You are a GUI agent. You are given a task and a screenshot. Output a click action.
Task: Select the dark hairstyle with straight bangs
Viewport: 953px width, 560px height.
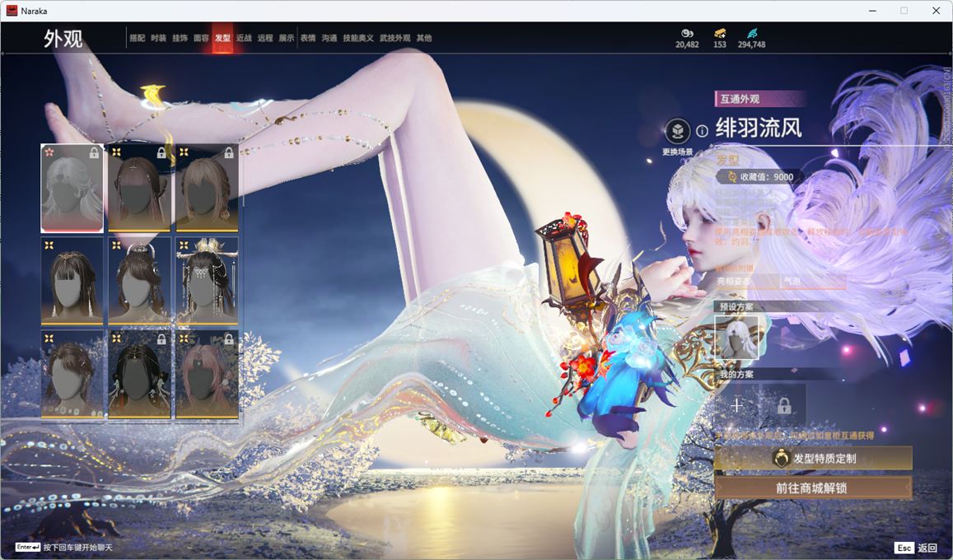(72, 281)
